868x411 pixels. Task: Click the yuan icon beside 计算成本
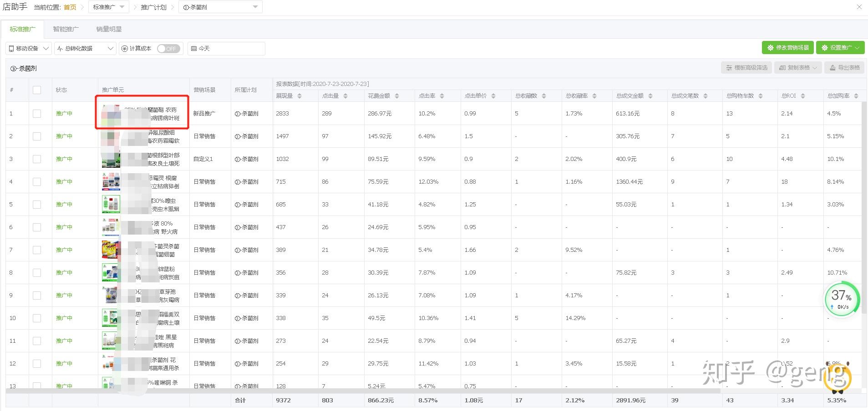pos(125,49)
